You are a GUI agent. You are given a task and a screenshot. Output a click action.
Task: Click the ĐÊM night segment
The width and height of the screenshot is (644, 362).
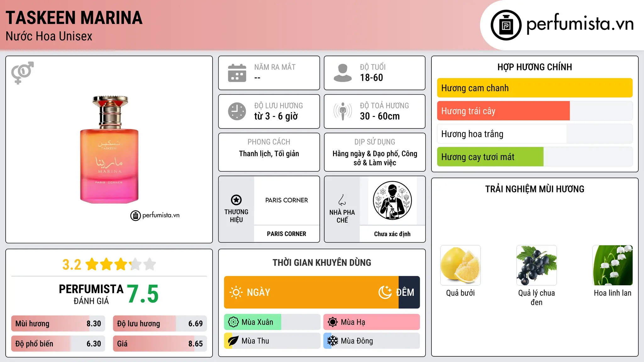tap(409, 292)
